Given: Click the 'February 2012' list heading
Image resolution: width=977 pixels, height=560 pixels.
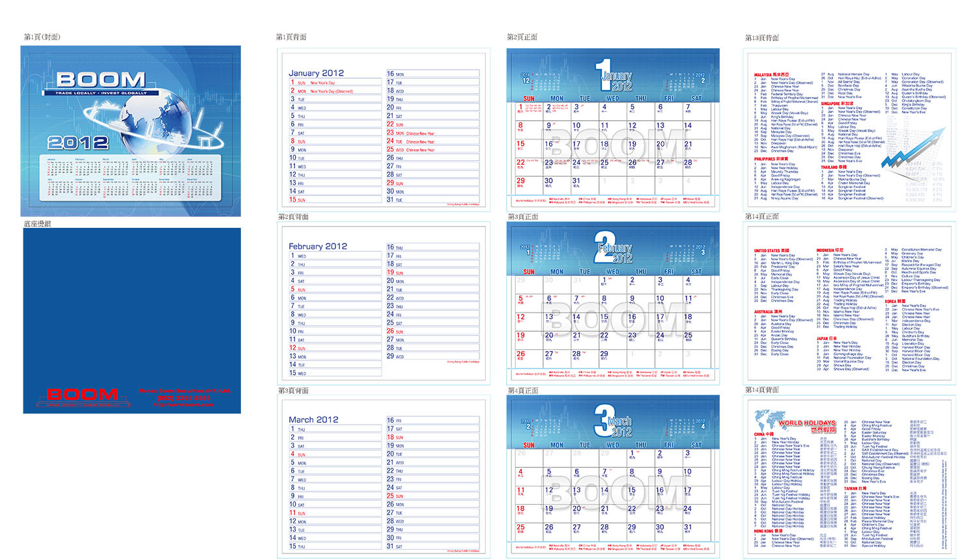Looking at the screenshot, I should click(x=318, y=247).
